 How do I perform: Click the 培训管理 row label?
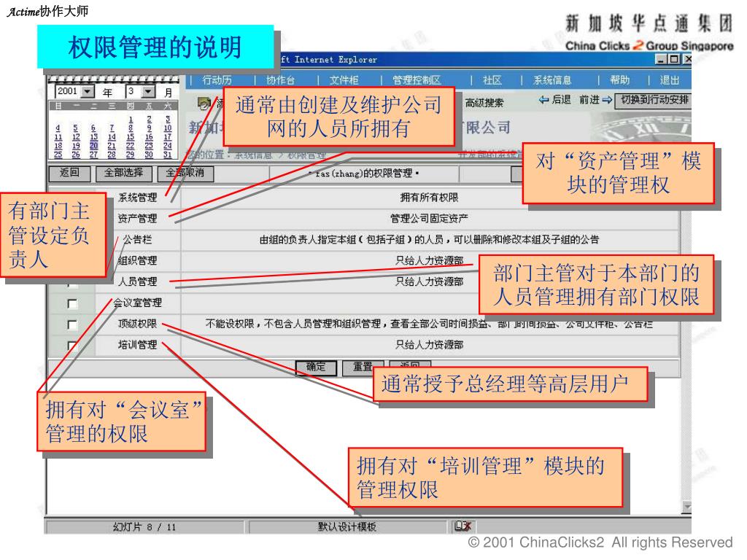(137, 344)
